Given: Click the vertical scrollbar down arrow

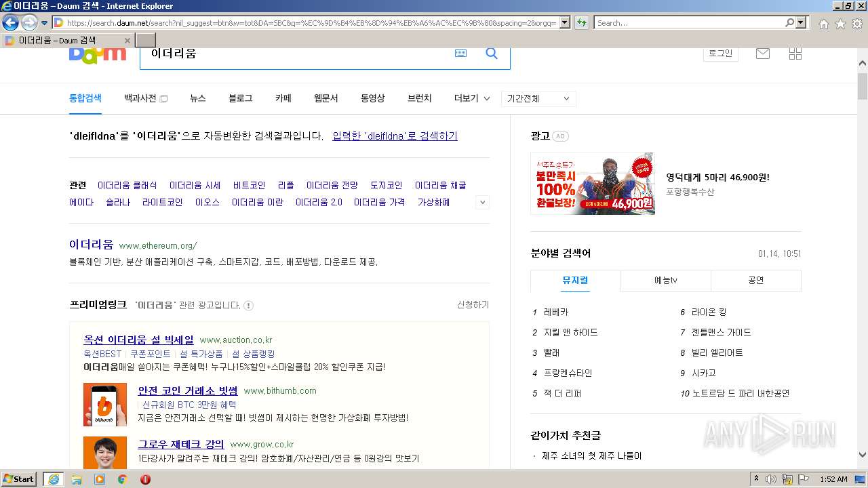Looking at the screenshot, I should (x=863, y=455).
